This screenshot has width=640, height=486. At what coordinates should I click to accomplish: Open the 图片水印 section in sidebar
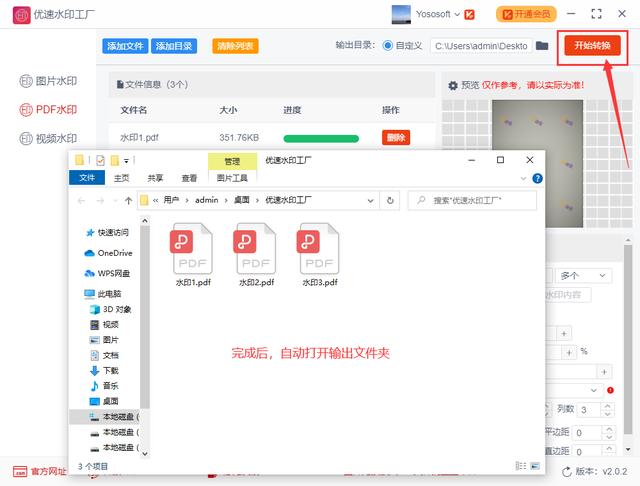pyautogui.click(x=48, y=81)
